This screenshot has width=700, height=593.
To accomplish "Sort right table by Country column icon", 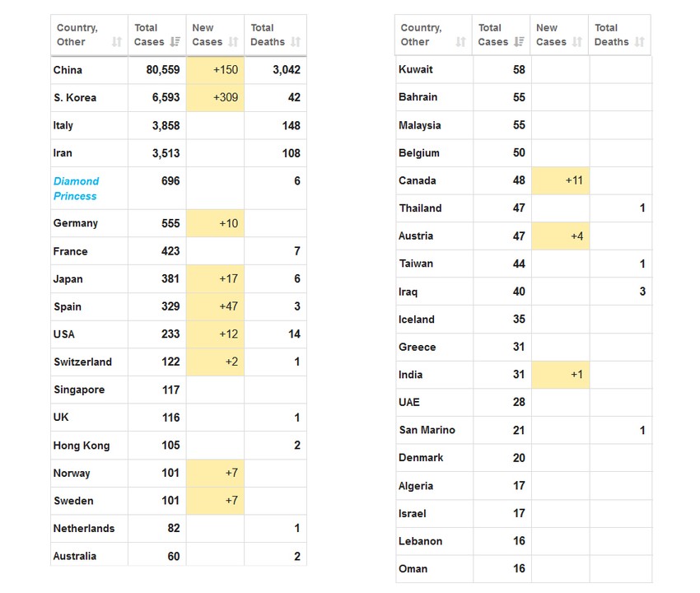I will [461, 42].
